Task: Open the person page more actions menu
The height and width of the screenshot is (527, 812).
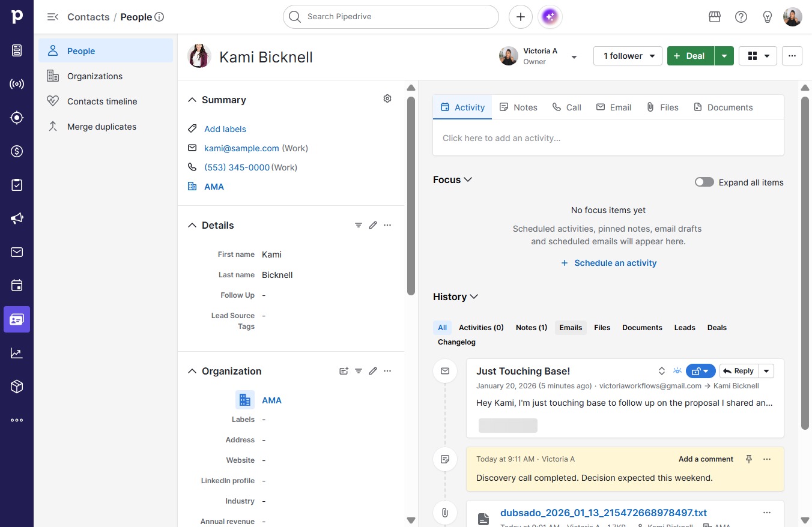Action: point(792,56)
